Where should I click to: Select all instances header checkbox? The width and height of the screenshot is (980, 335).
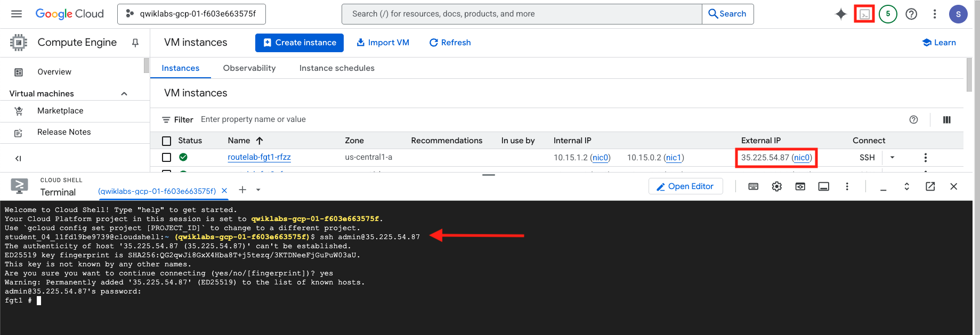point(167,141)
